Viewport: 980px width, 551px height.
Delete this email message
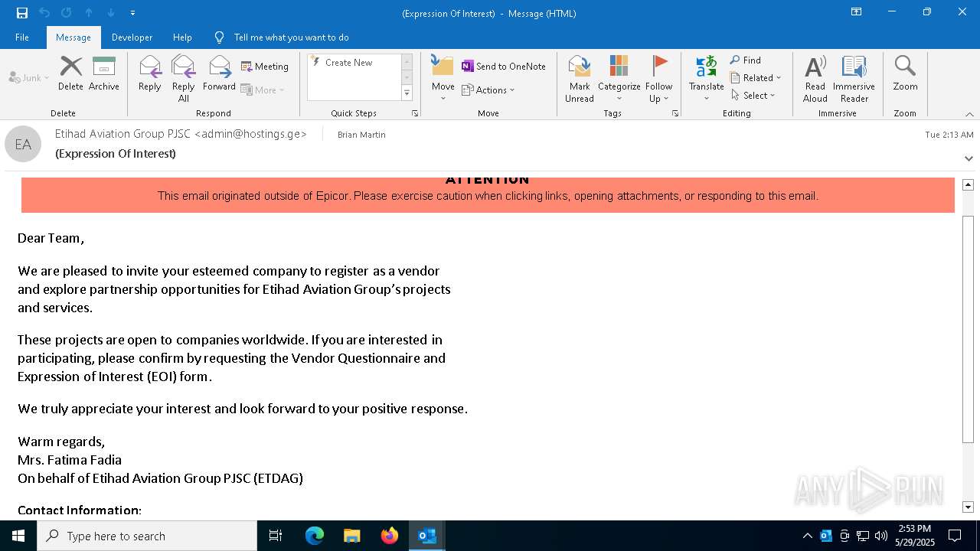coord(70,73)
